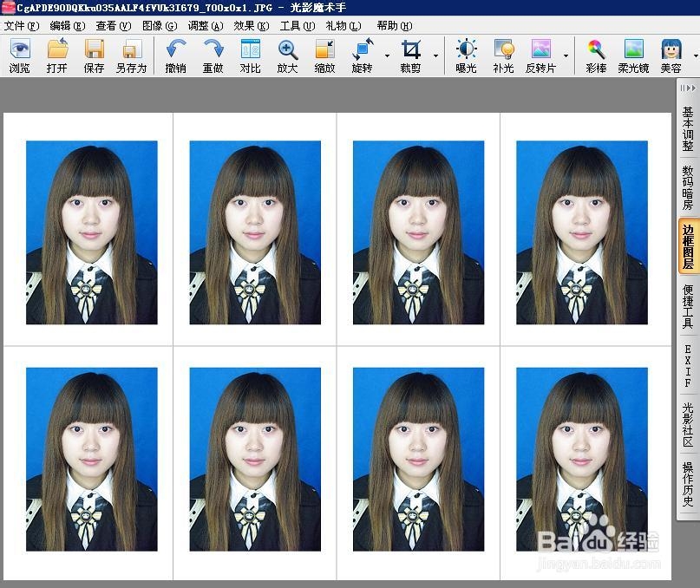
Task: Choose 另存为 (Save As) icon
Action: tap(131, 56)
